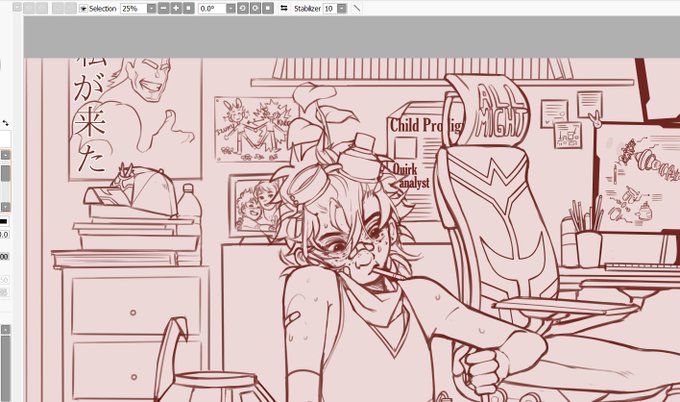Image resolution: width=680 pixels, height=402 pixels.
Task: Enable straight line drawing mode
Action: (356, 8)
